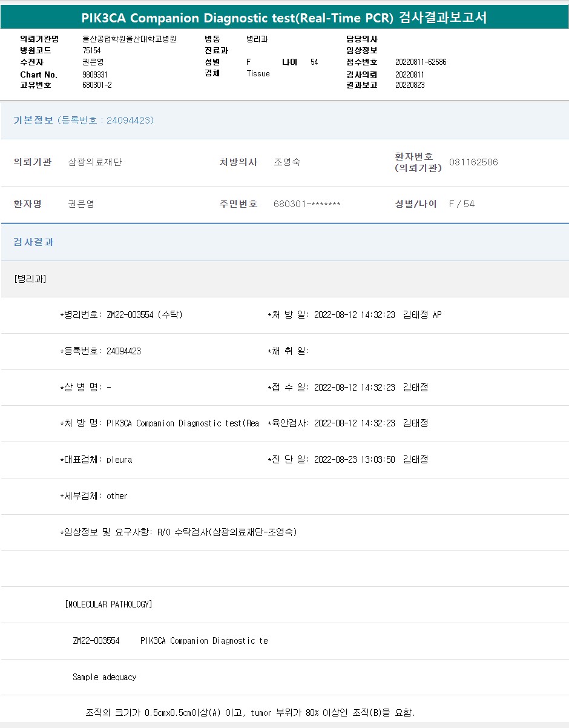This screenshot has width=569, height=728.
Task: Select the 진단일 timestamp 2022-08-23 13:03:50
Action: coord(354,460)
